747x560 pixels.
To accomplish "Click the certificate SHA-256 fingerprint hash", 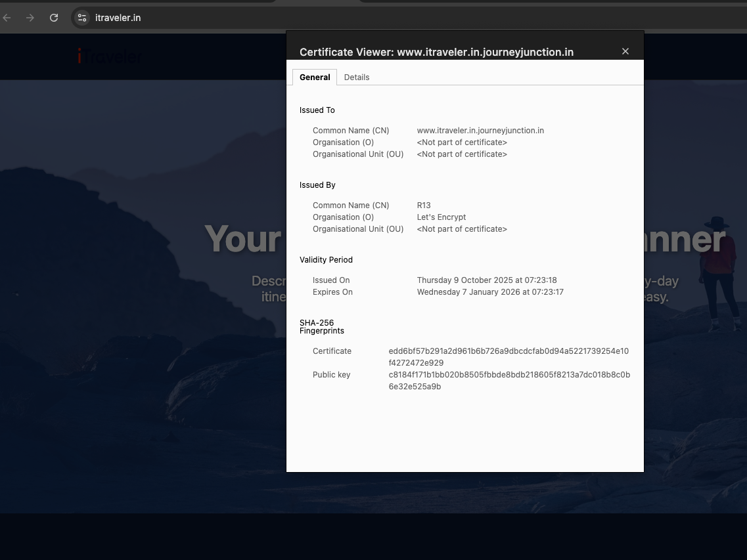I will tap(509, 357).
